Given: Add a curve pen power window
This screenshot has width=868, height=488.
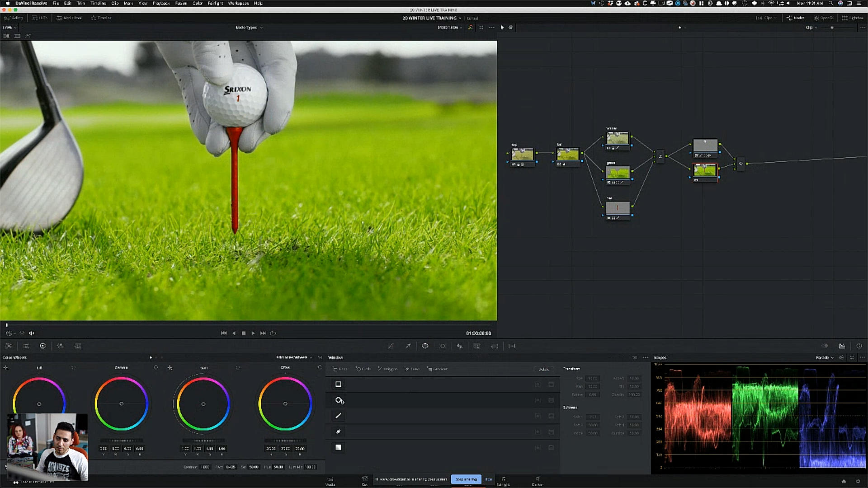Looking at the screenshot, I should point(412,369).
